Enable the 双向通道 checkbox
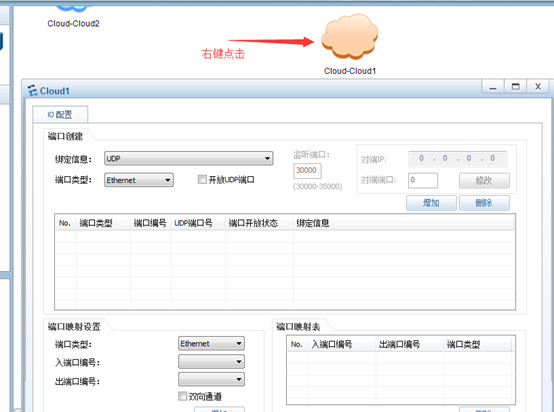554x412 pixels. 182,396
